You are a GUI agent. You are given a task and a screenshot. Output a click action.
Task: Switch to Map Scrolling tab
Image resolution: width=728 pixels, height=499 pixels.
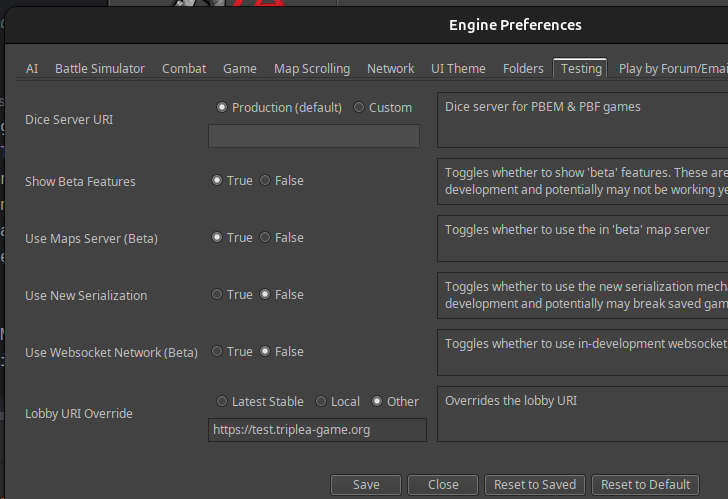point(312,69)
